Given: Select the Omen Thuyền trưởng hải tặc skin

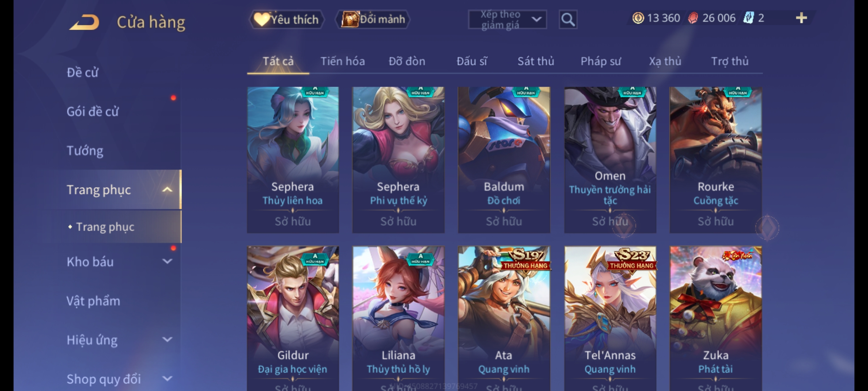Looking at the screenshot, I should coord(610,160).
